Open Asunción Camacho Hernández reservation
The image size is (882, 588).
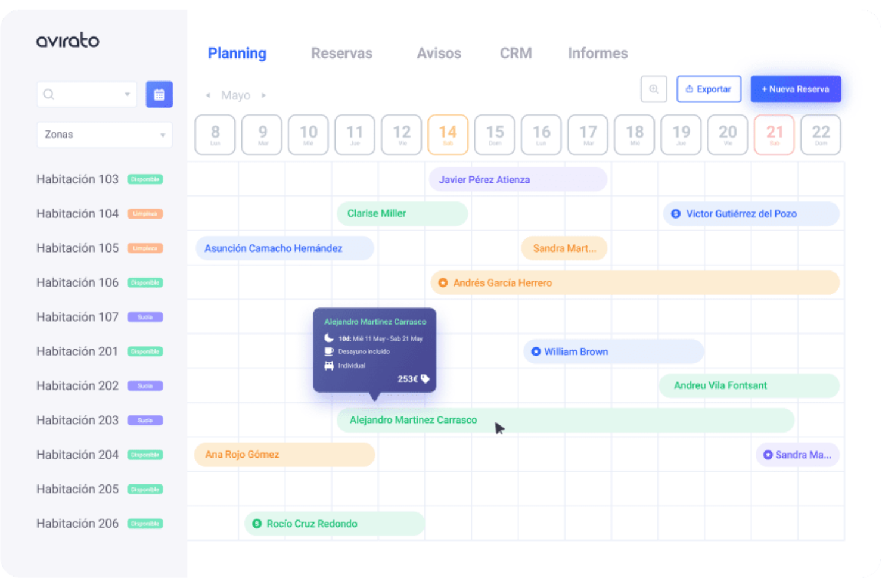285,248
